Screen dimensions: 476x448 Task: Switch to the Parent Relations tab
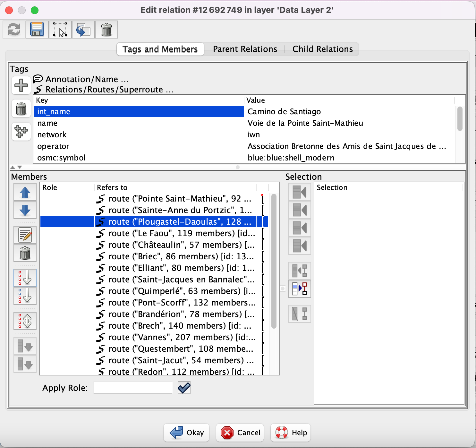click(x=245, y=49)
